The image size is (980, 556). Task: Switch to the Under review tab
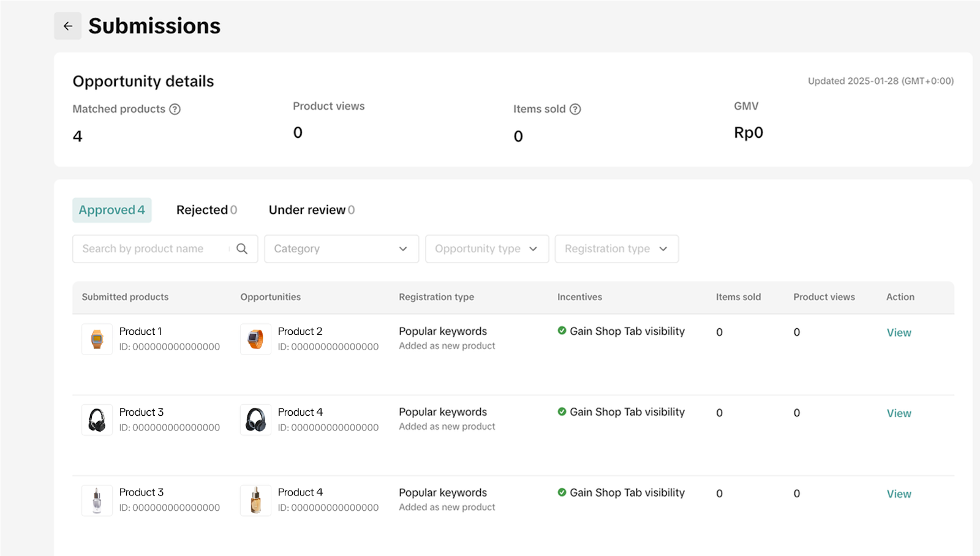click(311, 209)
